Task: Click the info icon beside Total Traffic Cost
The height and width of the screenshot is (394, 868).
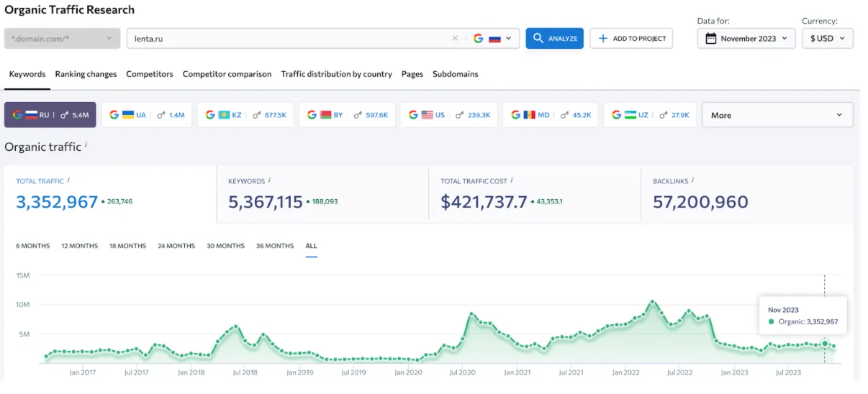Action: coord(512,181)
